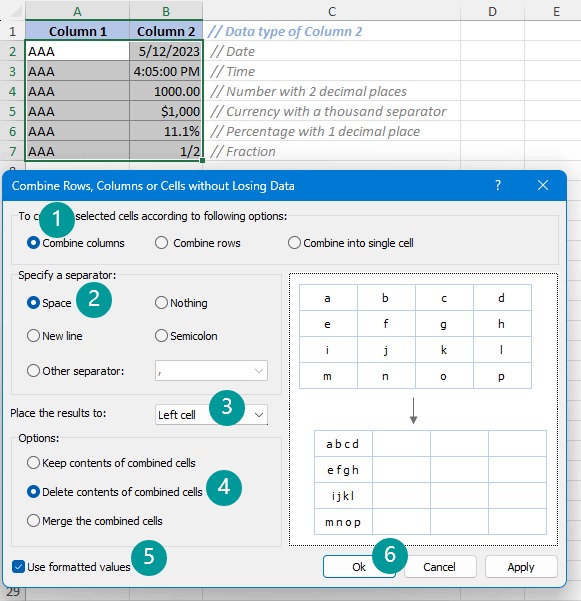Screen dimensions: 581x601
Task: Click the help question mark icon
Action: (x=497, y=186)
